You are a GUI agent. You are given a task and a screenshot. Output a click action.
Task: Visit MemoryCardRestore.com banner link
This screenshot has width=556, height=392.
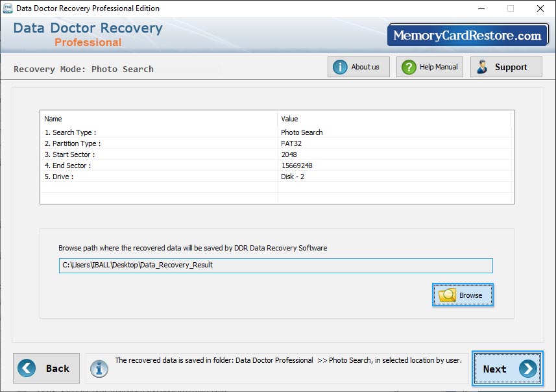coord(468,35)
